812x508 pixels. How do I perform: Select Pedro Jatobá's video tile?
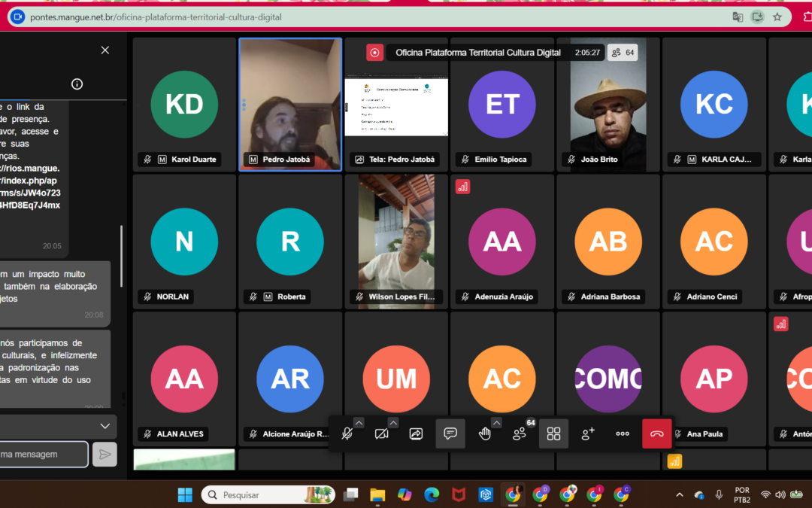point(290,104)
